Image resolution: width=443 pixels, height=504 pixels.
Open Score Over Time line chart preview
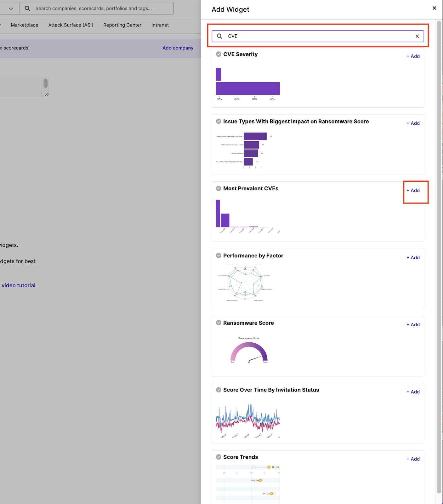pos(248,421)
